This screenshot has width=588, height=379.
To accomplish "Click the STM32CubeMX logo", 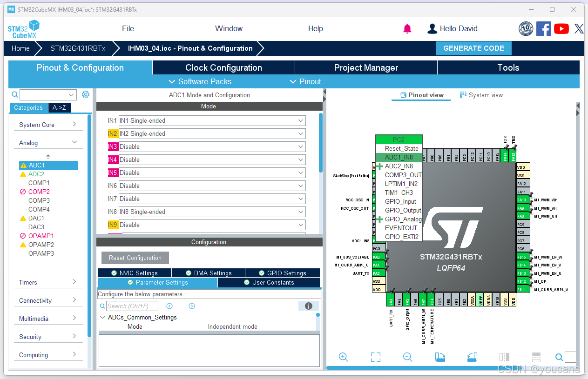I will [x=23, y=29].
